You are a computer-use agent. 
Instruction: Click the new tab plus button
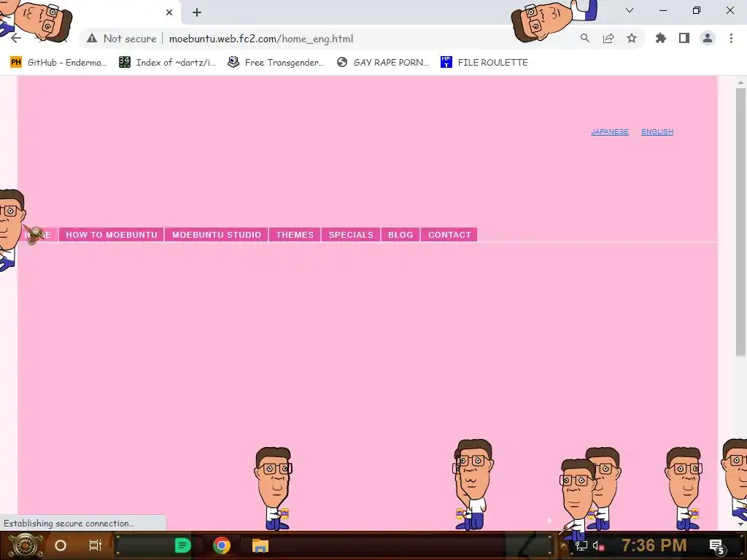pyautogui.click(x=197, y=12)
